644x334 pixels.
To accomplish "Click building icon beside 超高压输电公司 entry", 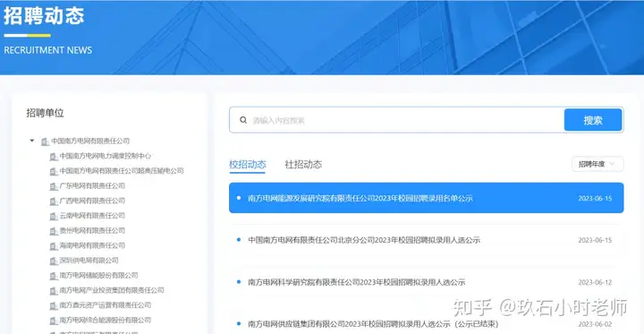I will click(54, 171).
